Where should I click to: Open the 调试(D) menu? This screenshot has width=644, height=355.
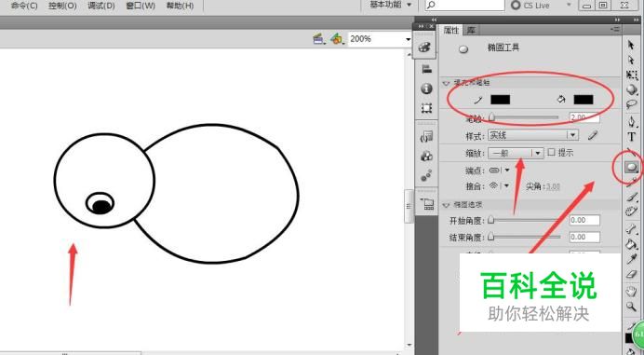tap(101, 6)
